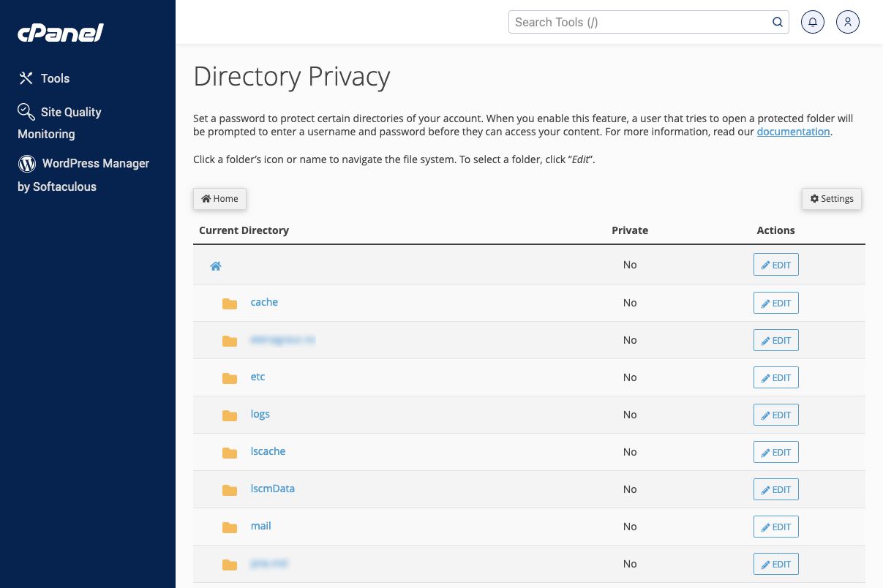Click the Directory Privacy page heading
This screenshot has width=883, height=588.
(x=292, y=77)
